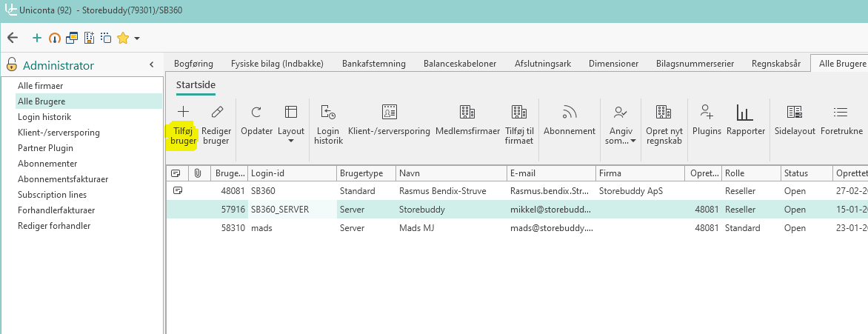The height and width of the screenshot is (334, 868).
Task: Sort by the Brugertype column header
Action: coord(366,173)
